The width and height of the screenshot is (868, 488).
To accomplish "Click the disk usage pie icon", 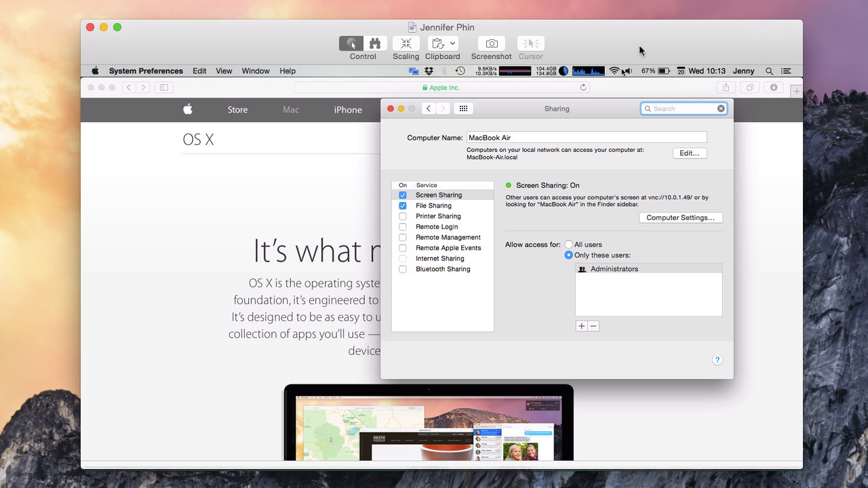I will point(564,71).
